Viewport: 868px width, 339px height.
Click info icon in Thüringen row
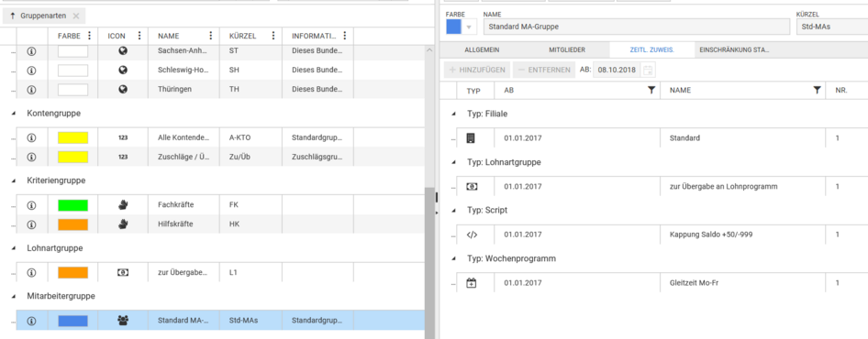[x=31, y=89]
